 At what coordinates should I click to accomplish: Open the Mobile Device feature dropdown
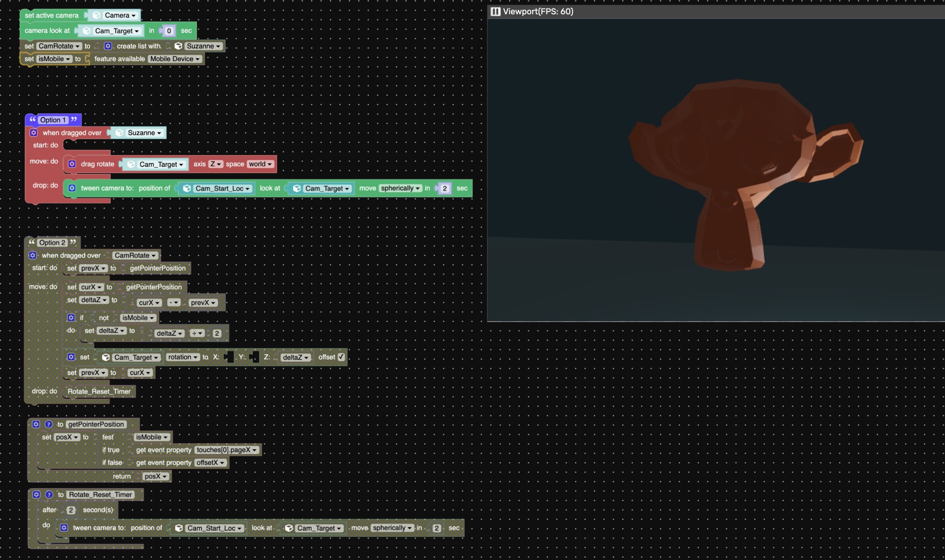tap(175, 59)
